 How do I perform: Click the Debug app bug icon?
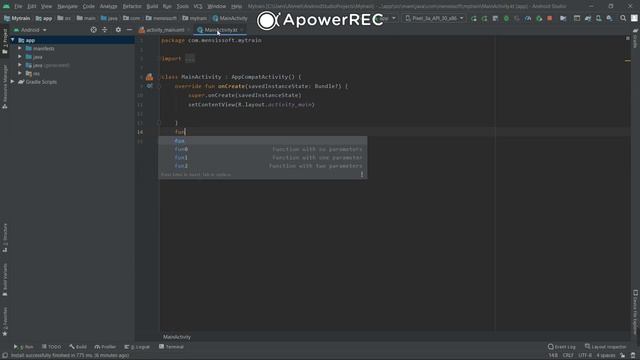[506, 18]
